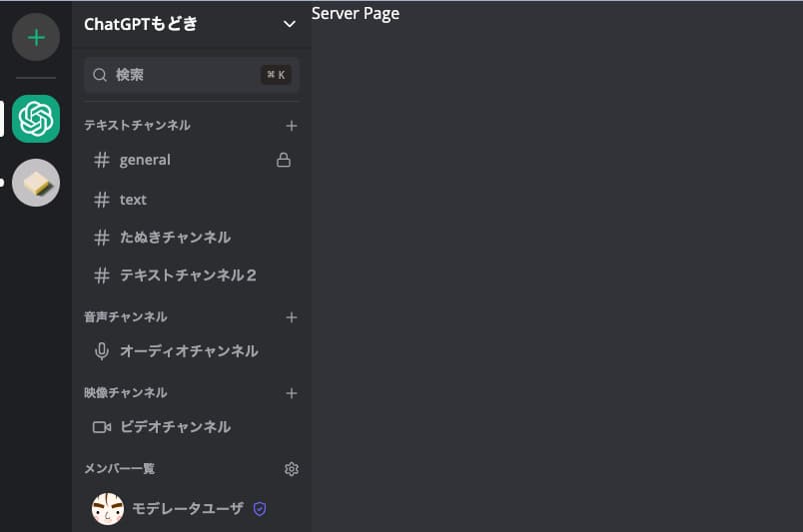Add a new video channel with plus icon
This screenshot has width=803, height=532.
(x=292, y=393)
